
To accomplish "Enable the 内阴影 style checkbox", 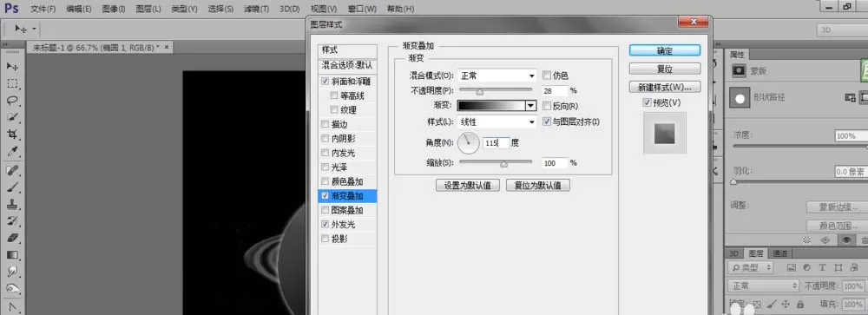I will coord(325,138).
